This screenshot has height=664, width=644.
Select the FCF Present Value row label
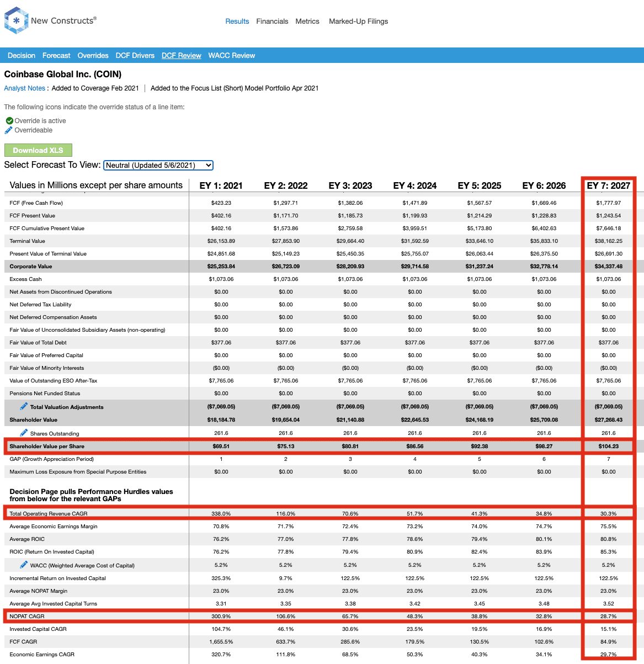[33, 216]
